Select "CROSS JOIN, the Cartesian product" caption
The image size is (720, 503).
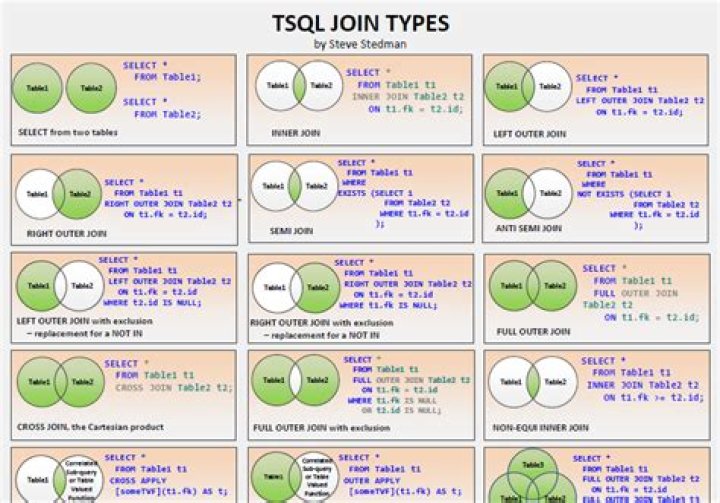(90, 427)
